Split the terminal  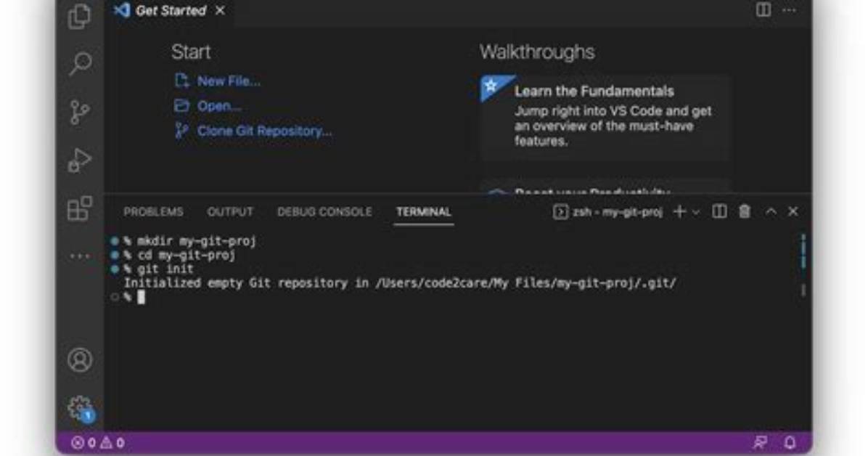pyautogui.click(x=719, y=211)
